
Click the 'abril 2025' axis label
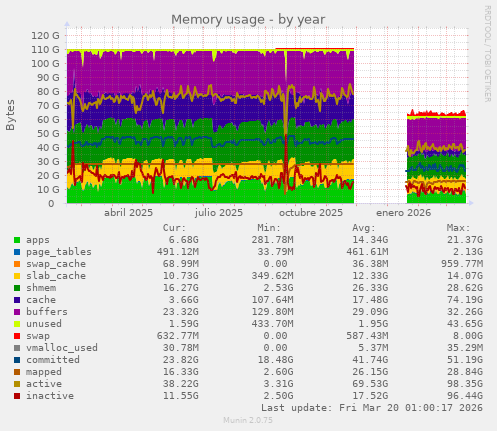coord(128,213)
